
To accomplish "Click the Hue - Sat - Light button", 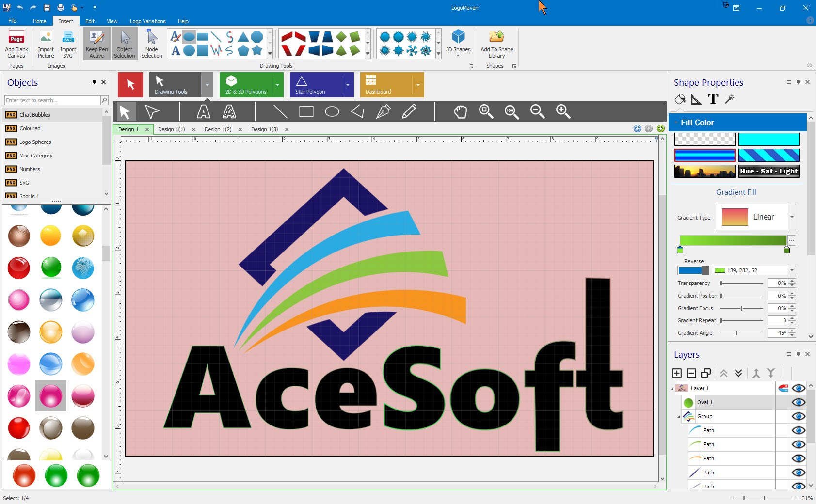I will [768, 171].
